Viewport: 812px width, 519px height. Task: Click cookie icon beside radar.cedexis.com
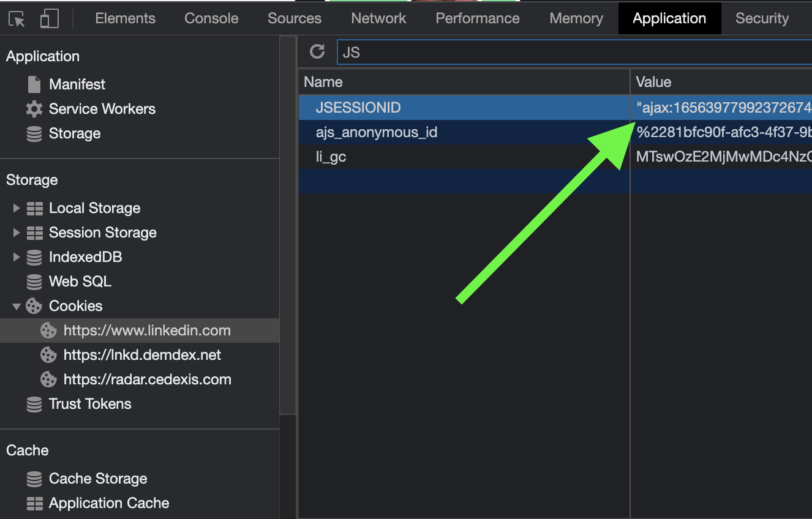pos(48,379)
